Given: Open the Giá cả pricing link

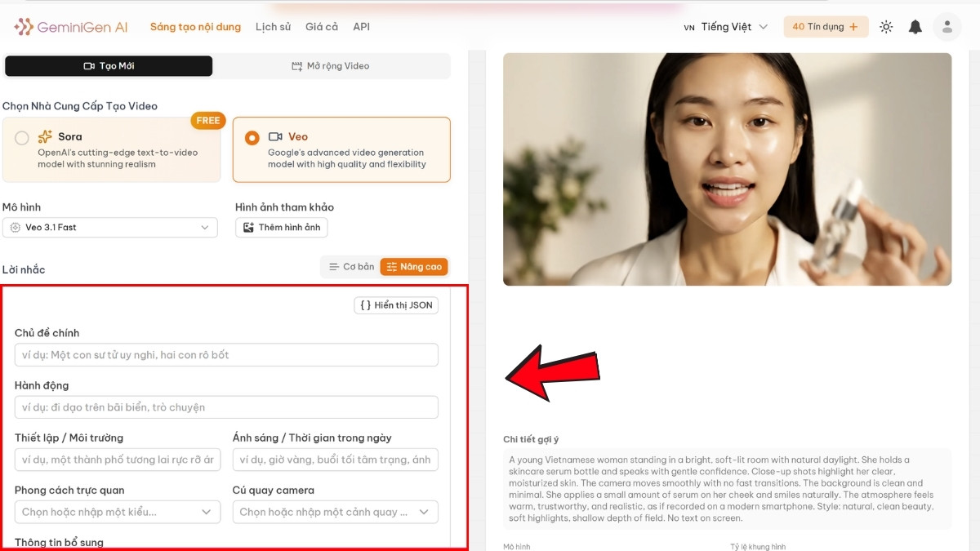Looking at the screenshot, I should (x=322, y=26).
